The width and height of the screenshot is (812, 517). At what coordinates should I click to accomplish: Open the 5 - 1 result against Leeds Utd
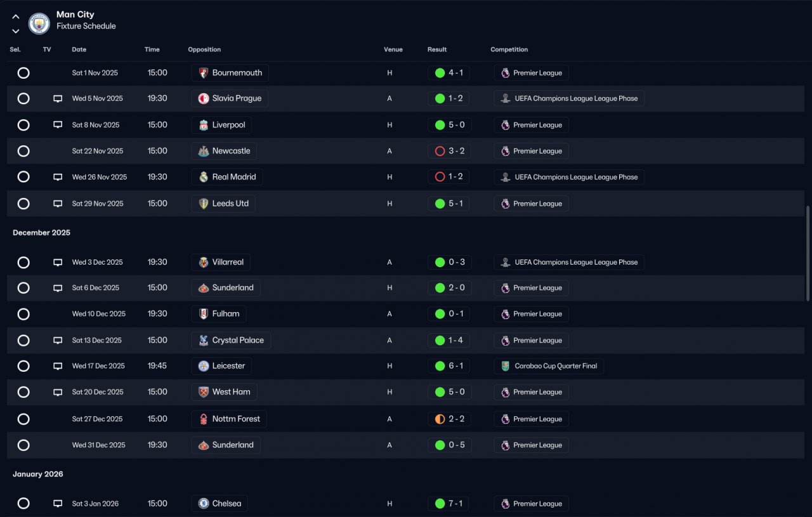(x=449, y=204)
